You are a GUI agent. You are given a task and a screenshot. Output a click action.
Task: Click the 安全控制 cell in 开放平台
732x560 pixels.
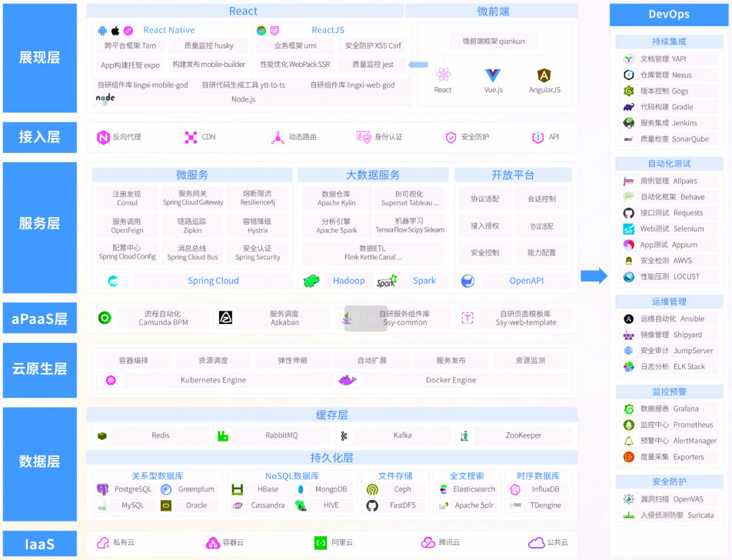(x=484, y=252)
